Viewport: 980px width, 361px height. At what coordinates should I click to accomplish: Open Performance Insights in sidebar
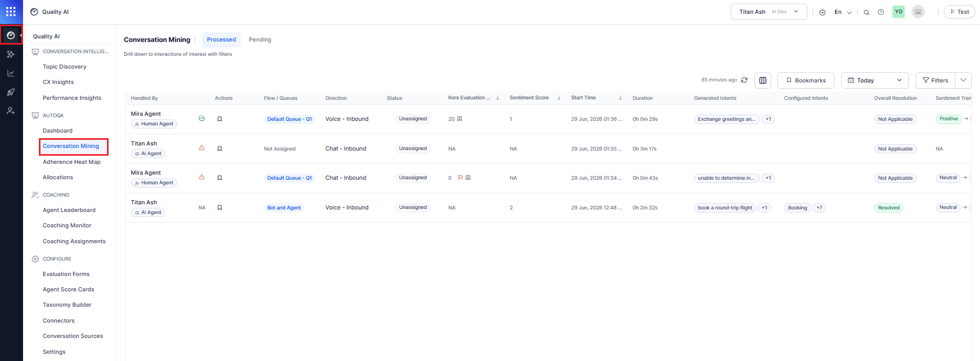click(x=72, y=98)
